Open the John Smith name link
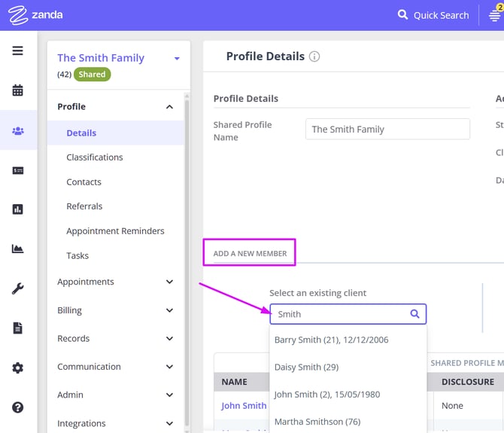 (x=244, y=405)
